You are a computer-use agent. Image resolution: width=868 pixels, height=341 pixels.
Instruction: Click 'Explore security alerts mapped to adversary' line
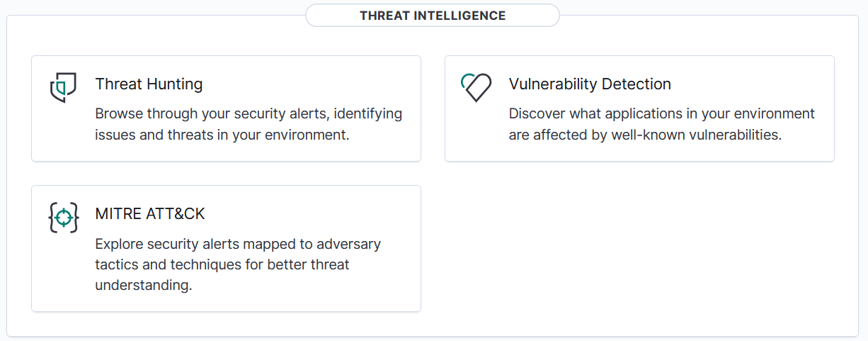click(x=238, y=244)
